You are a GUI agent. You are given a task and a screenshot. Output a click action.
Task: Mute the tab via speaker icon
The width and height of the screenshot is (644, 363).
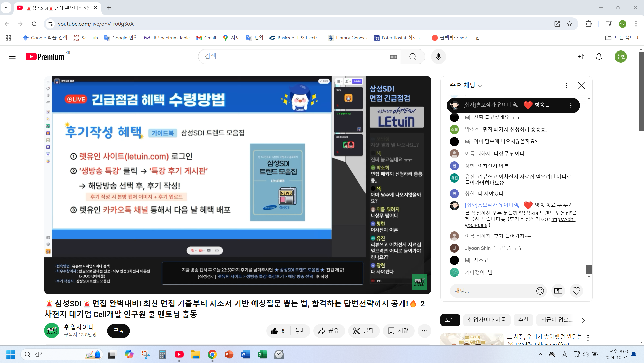86,8
